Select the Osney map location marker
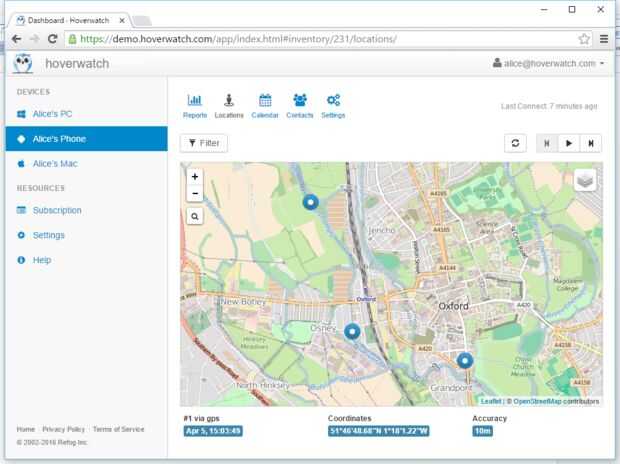 (x=352, y=331)
